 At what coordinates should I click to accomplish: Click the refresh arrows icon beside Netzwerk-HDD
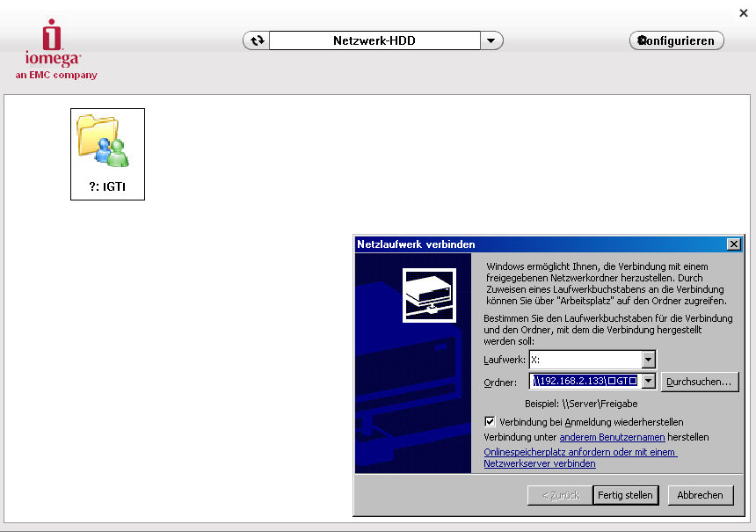257,40
